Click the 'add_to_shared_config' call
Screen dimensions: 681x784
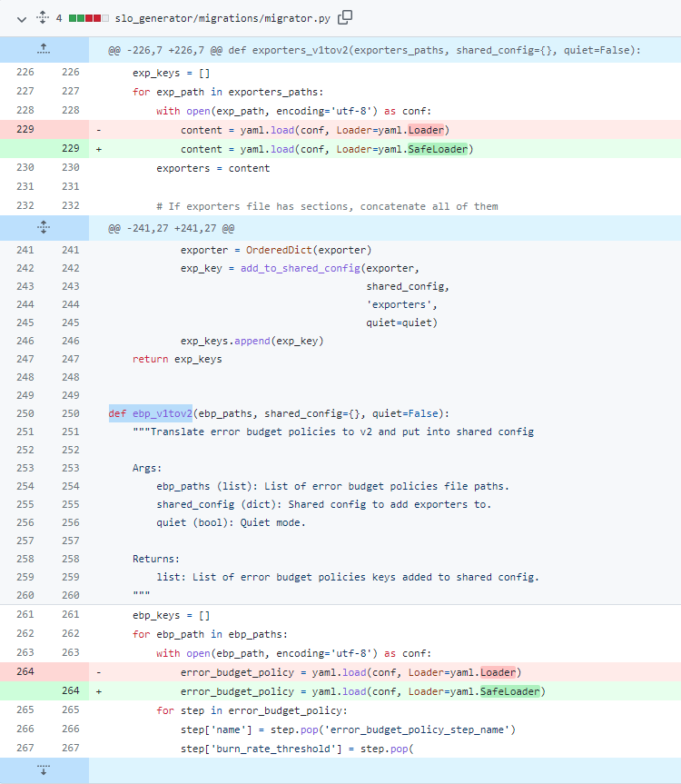pos(301,269)
